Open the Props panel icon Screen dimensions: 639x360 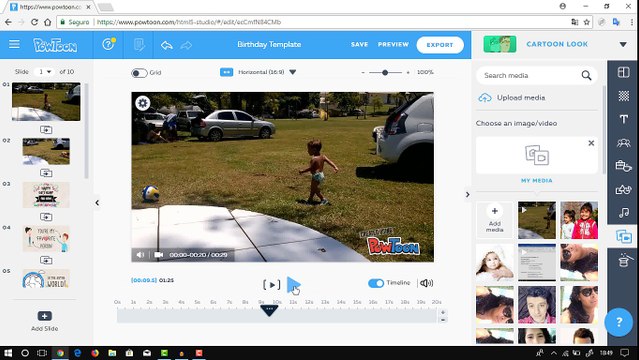[623, 166]
